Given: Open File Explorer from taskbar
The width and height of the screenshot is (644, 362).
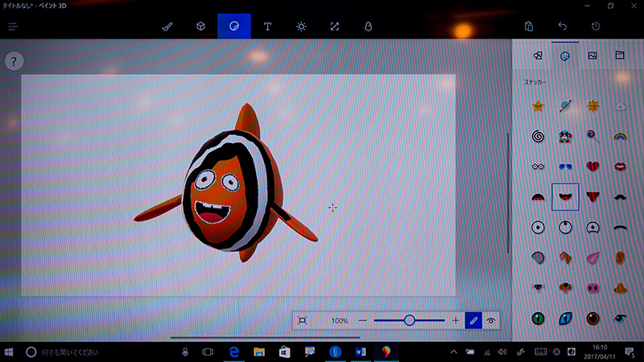Looking at the screenshot, I should (259, 352).
